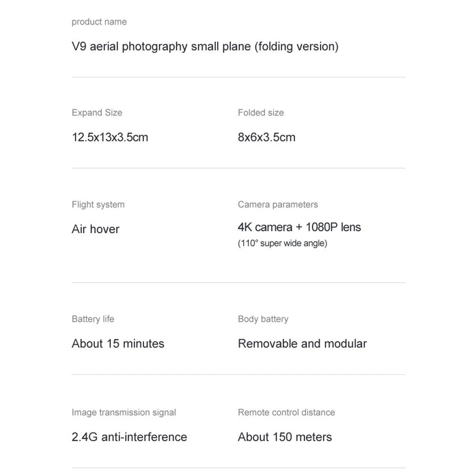Select the "About 15 minutes" value
The width and height of the screenshot is (476, 476).
(118, 344)
